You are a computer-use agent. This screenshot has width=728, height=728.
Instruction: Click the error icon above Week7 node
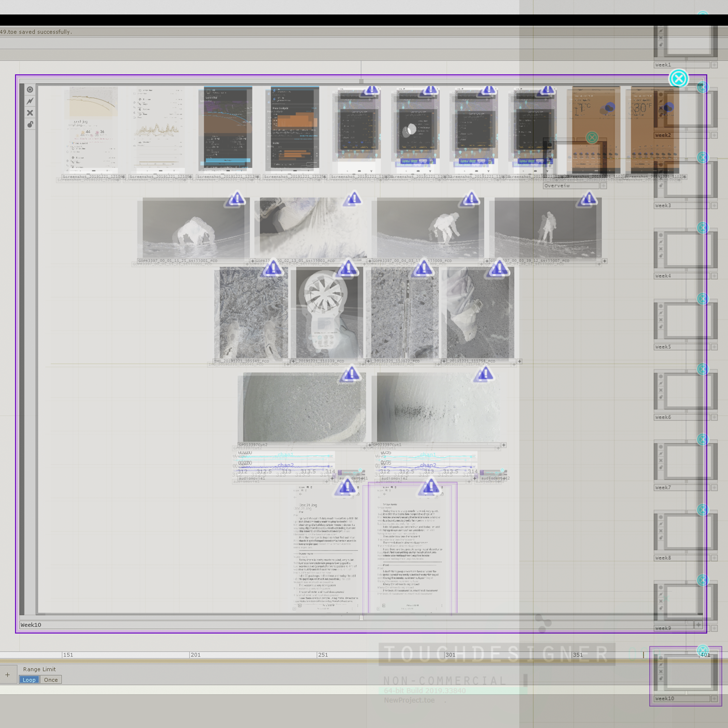click(702, 439)
